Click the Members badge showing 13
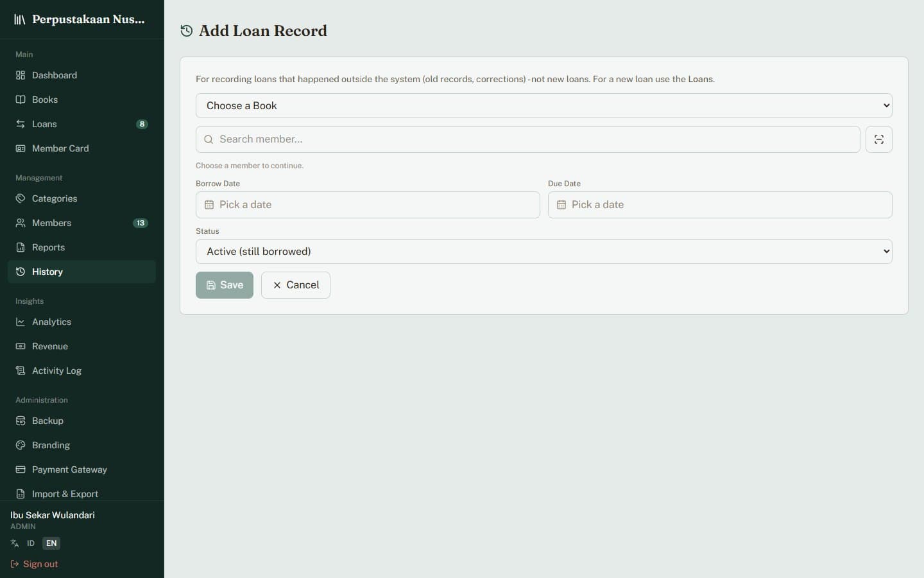924x578 pixels. 141,223
